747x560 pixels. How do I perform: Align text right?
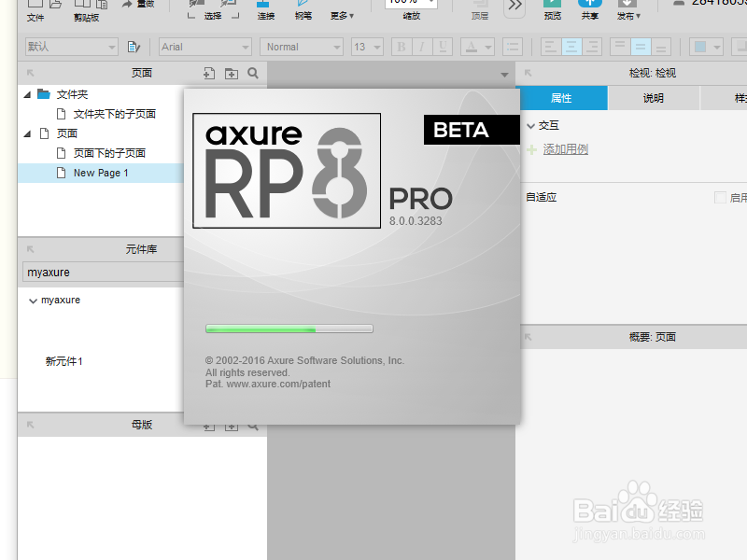tap(592, 47)
